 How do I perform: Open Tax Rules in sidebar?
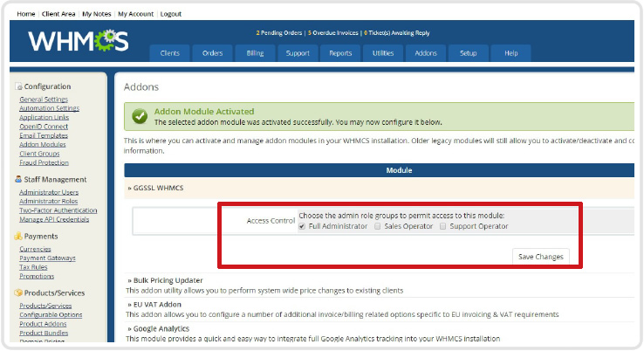tap(33, 267)
